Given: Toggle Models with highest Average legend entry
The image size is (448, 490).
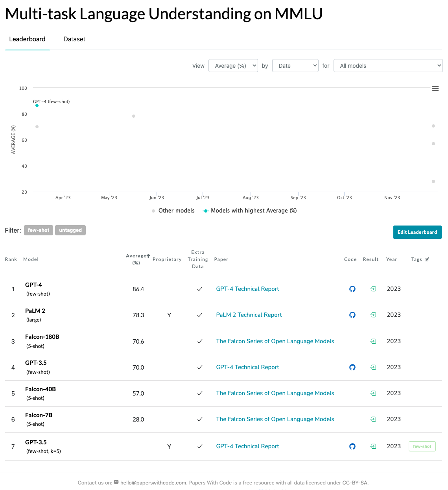Looking at the screenshot, I should [x=250, y=211].
